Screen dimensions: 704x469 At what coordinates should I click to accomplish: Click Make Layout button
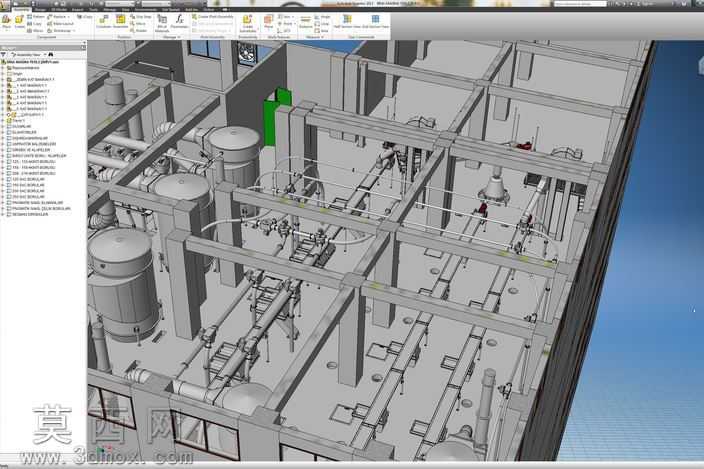pyautogui.click(x=60, y=23)
